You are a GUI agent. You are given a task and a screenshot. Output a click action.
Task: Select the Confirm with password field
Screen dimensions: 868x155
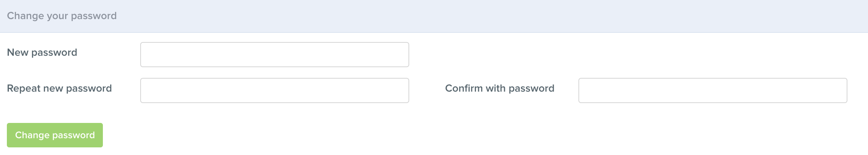[x=713, y=90]
